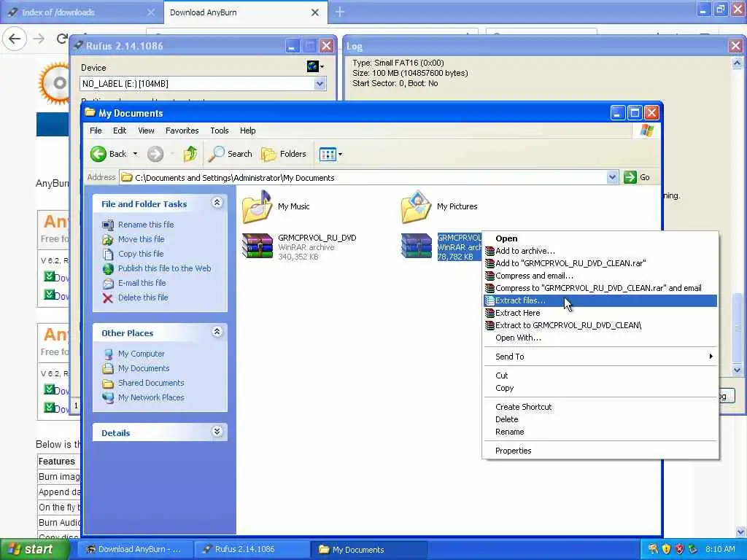Collapse the Other Places panel

[x=217, y=332]
